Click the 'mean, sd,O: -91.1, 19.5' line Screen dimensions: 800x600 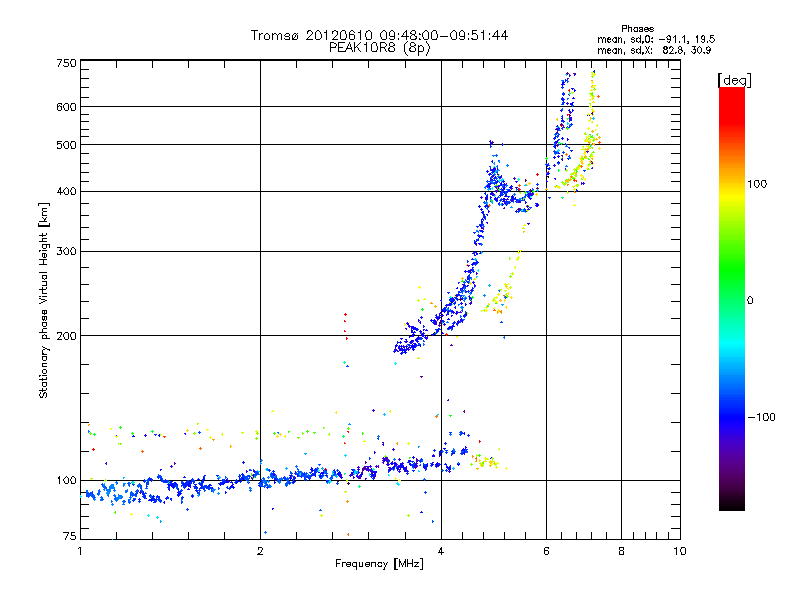click(x=656, y=39)
